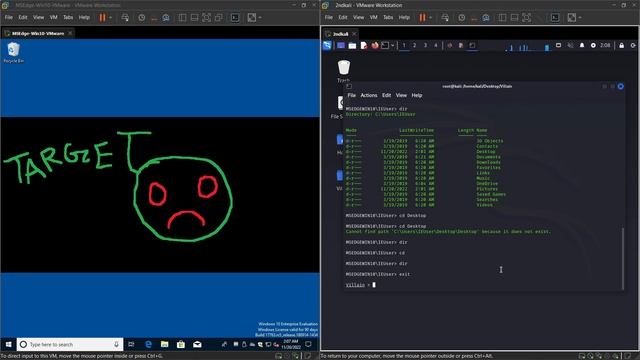This screenshot has height=360, width=640.
Task: Open the console view icon in the 2ndkali window
Action: (x=556, y=18)
